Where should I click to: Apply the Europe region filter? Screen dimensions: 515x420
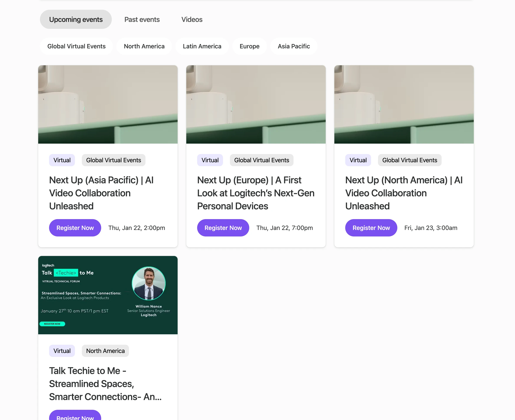(x=249, y=46)
